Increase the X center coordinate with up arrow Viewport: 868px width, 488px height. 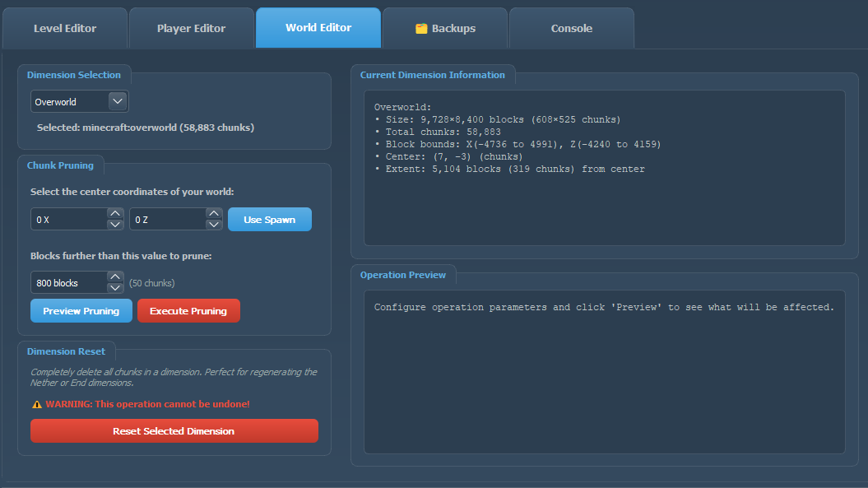pos(115,214)
